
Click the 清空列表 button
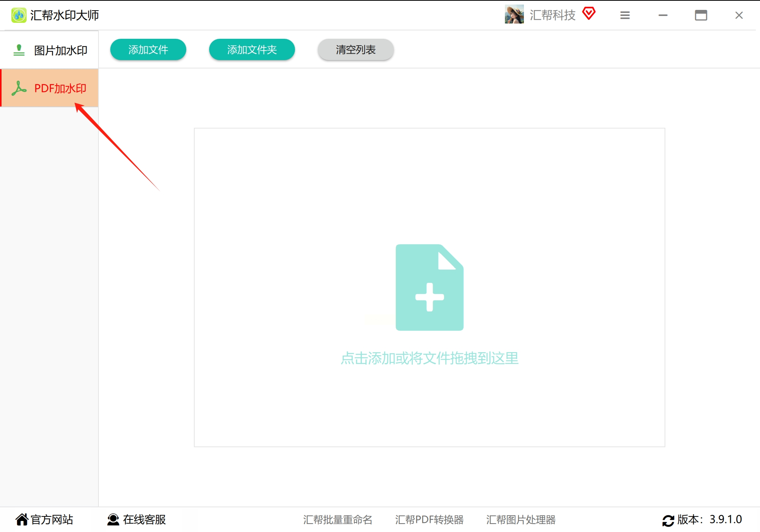coord(355,49)
